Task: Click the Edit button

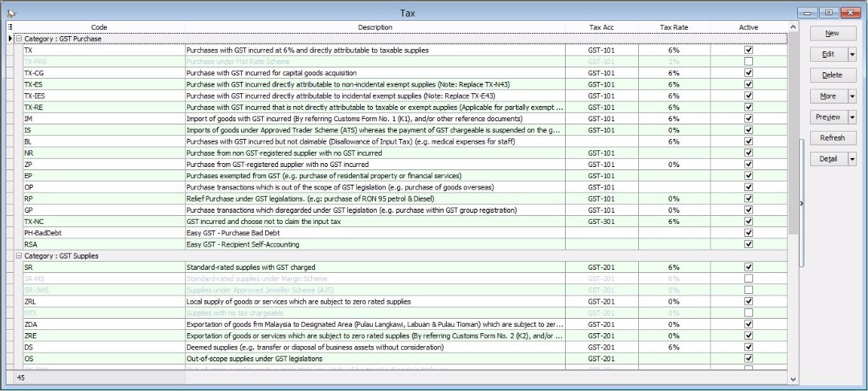Action: coord(828,55)
